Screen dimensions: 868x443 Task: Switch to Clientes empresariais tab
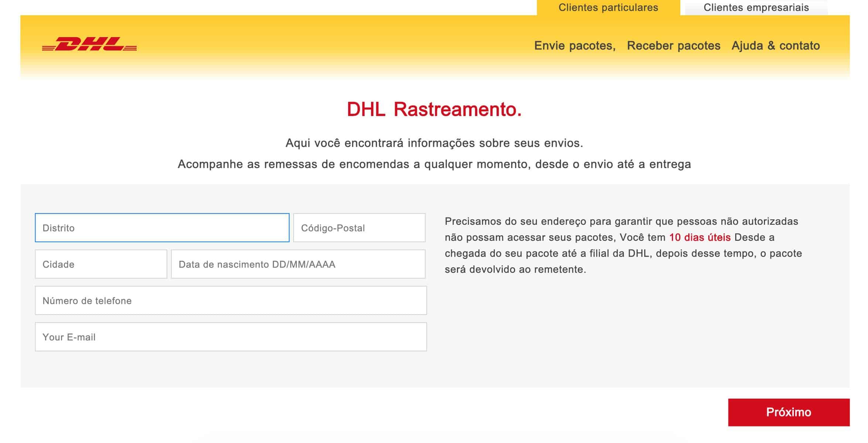(x=756, y=8)
